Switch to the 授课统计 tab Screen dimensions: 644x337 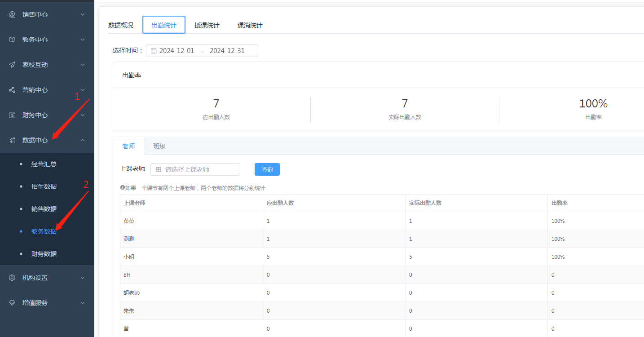click(x=207, y=25)
